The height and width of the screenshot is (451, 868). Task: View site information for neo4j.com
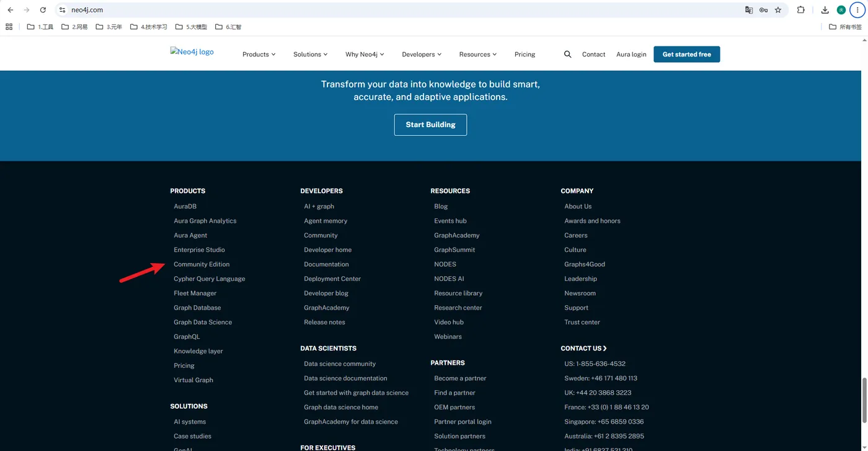pos(63,10)
